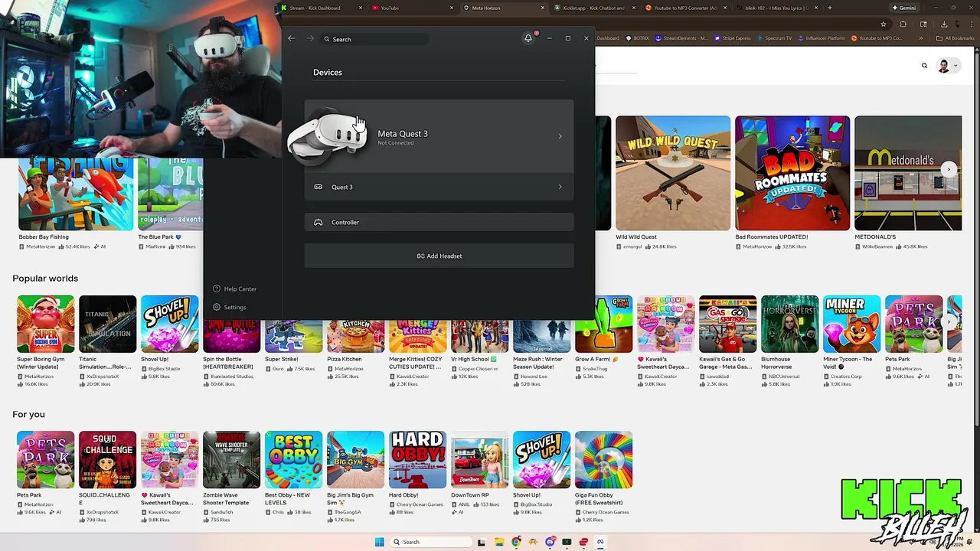The image size is (980, 551).
Task: Switch to the Meta Horizon browser tab
Action: pyautogui.click(x=505, y=8)
